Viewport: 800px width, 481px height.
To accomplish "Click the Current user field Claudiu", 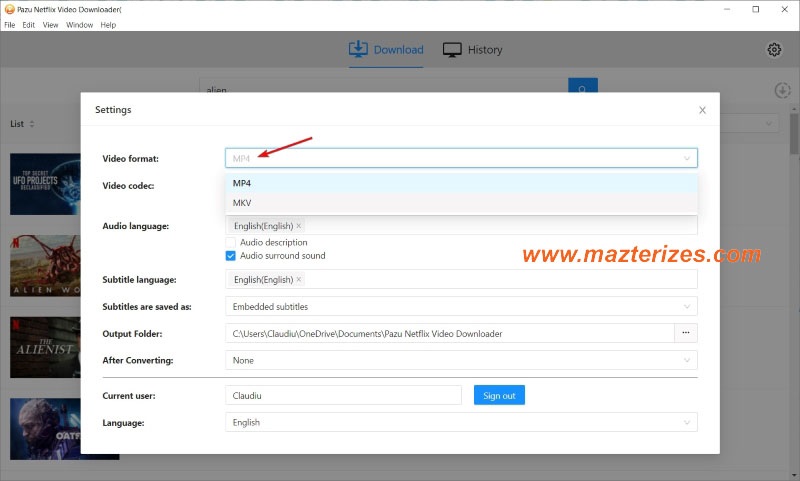I will pos(343,395).
